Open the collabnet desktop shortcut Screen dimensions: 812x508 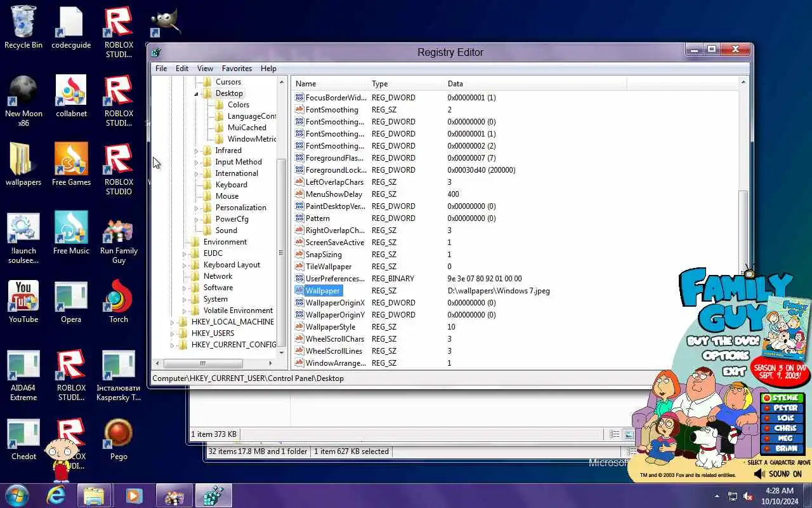[x=71, y=97]
